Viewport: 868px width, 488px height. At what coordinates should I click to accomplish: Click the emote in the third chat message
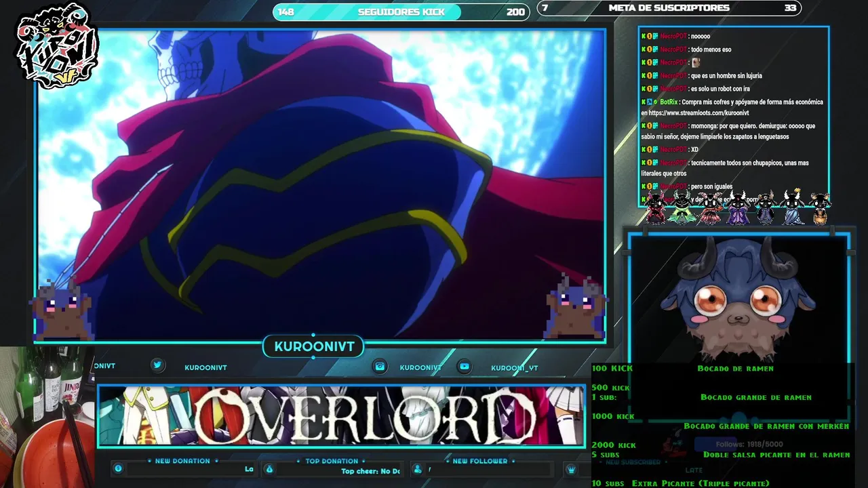[x=696, y=62]
